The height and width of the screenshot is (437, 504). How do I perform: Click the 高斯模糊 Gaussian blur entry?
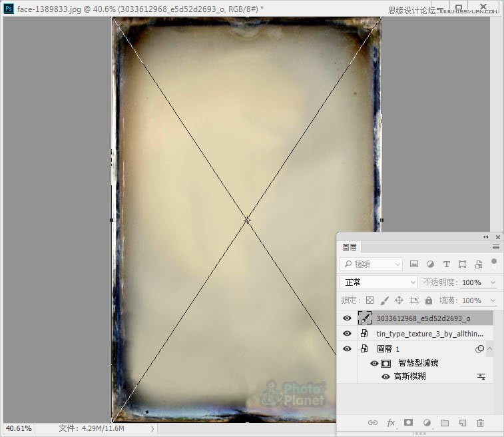coord(410,376)
